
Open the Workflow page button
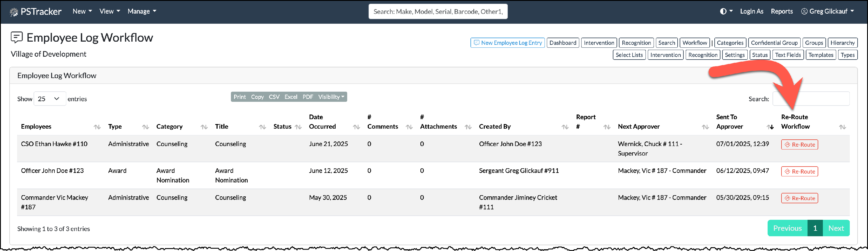click(694, 43)
